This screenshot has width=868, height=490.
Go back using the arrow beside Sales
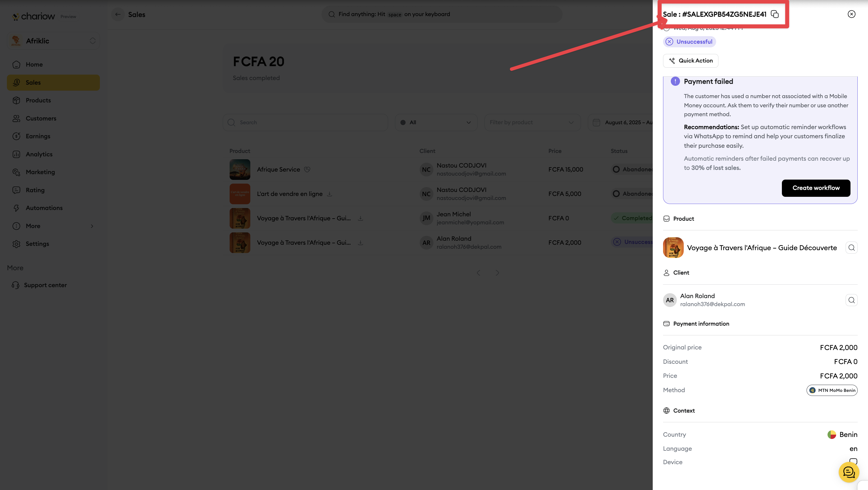(x=118, y=14)
